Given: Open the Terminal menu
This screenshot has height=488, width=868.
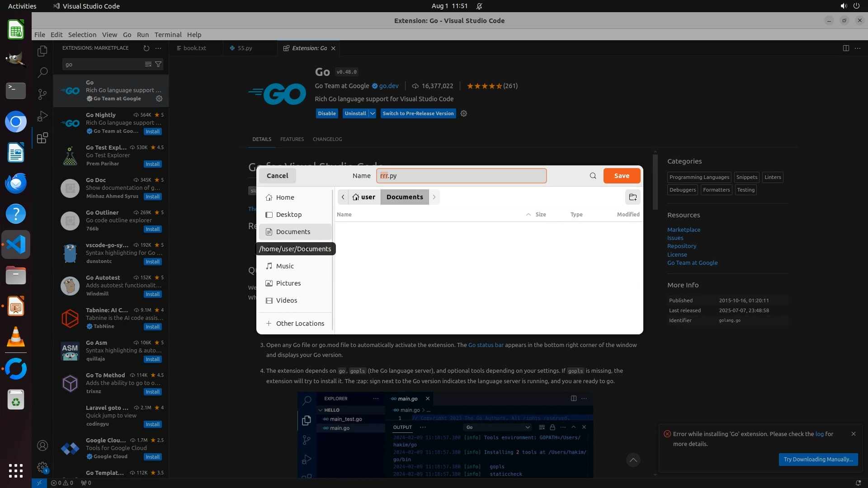Looking at the screenshot, I should (x=168, y=35).
